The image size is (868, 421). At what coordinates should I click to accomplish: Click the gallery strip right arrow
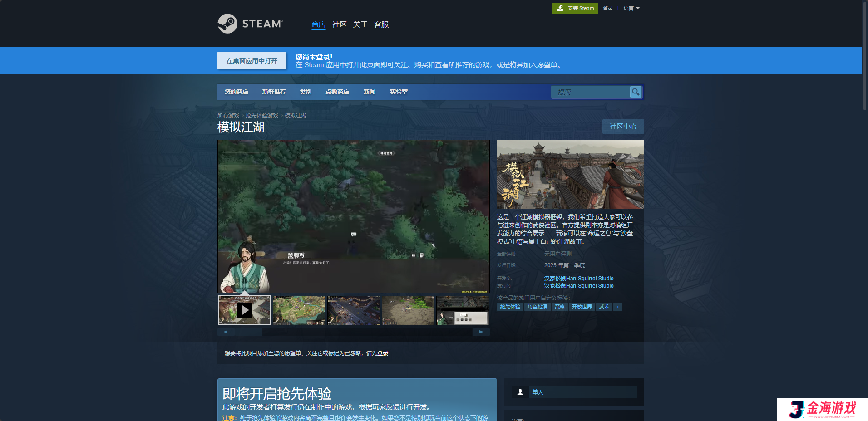pos(481,332)
